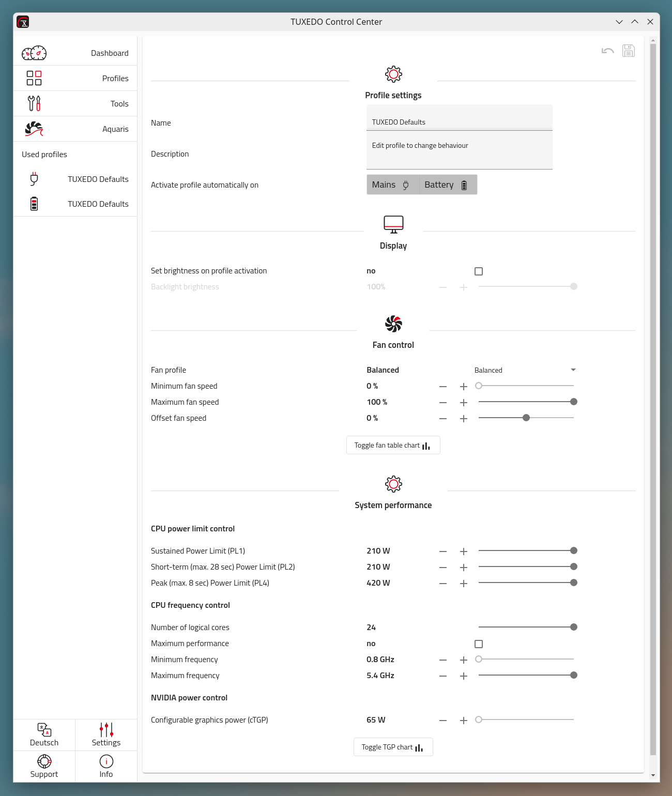Click the Offset fan speed slider handle
The image size is (672, 796).
coord(526,418)
